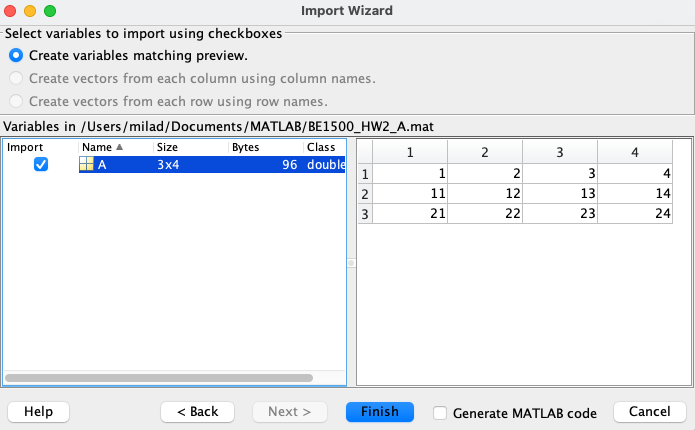Click the Cancel button
The width and height of the screenshot is (695, 430).
pyautogui.click(x=649, y=412)
